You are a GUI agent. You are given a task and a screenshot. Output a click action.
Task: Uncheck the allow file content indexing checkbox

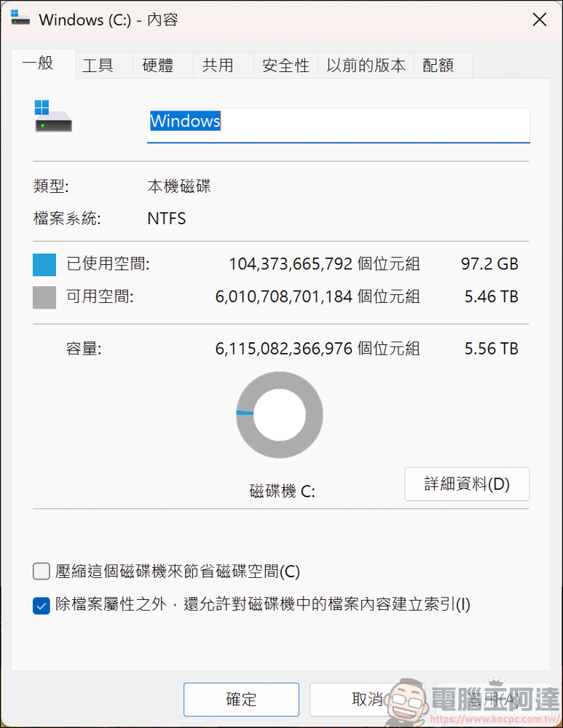[x=42, y=605]
